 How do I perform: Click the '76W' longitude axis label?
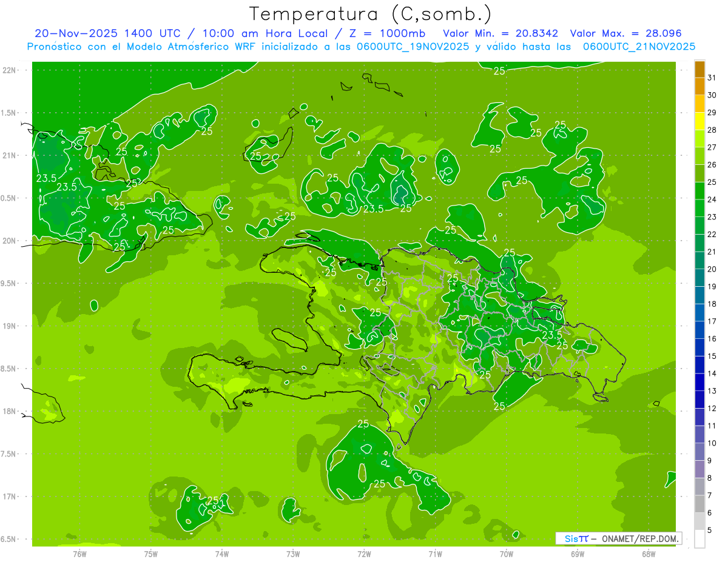79,554
